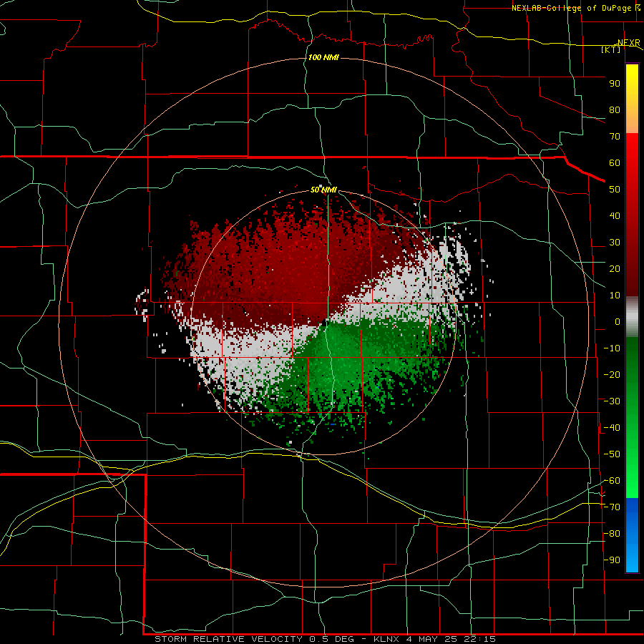Click the -40 value on the velocity legend
Screen dimensions: 644x644
[612, 428]
